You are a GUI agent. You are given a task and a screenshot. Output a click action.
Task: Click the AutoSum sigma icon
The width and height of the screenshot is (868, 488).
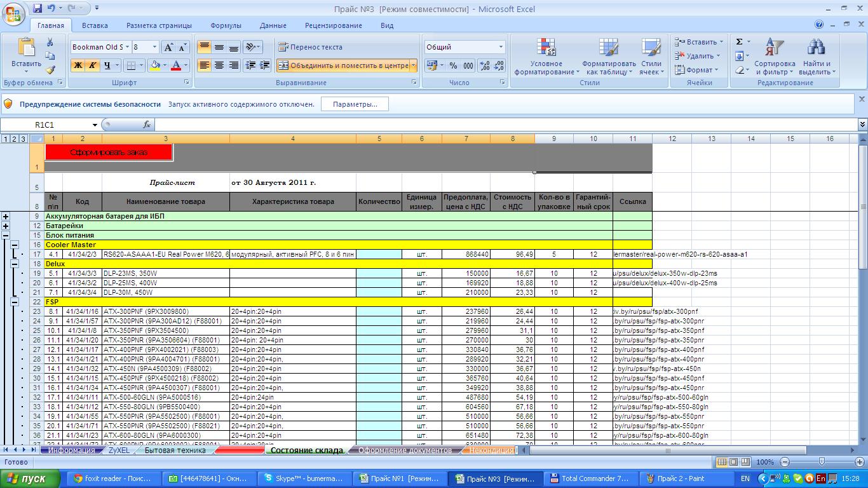740,42
